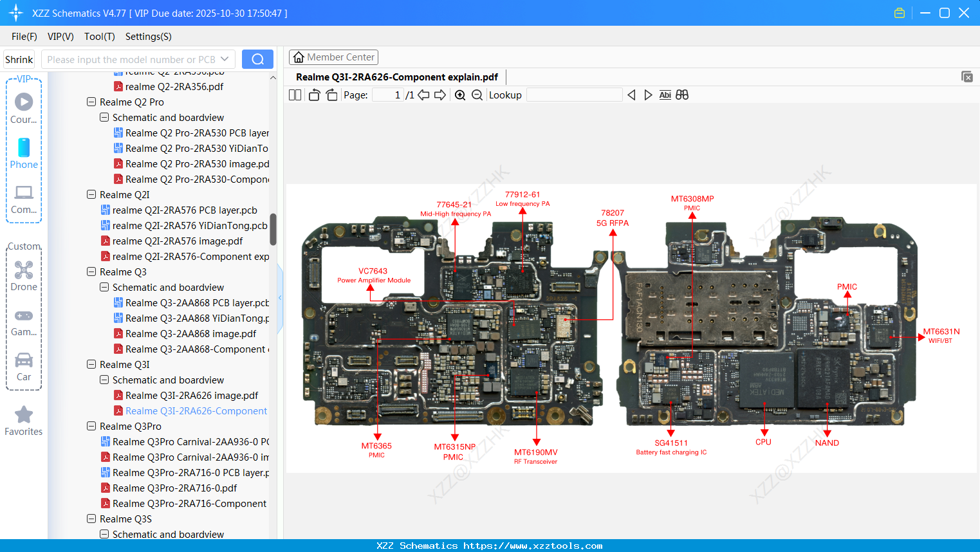Click the VIP briefcase icon in title bar
Screen dimensions: 980x552
[900, 13]
